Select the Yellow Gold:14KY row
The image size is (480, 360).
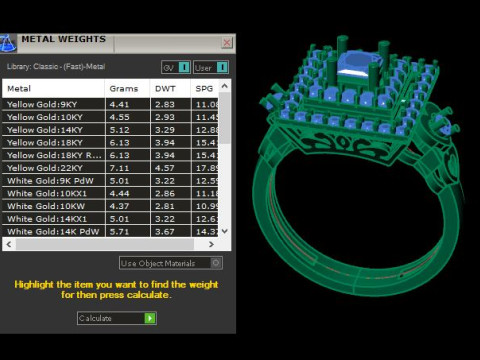point(110,130)
